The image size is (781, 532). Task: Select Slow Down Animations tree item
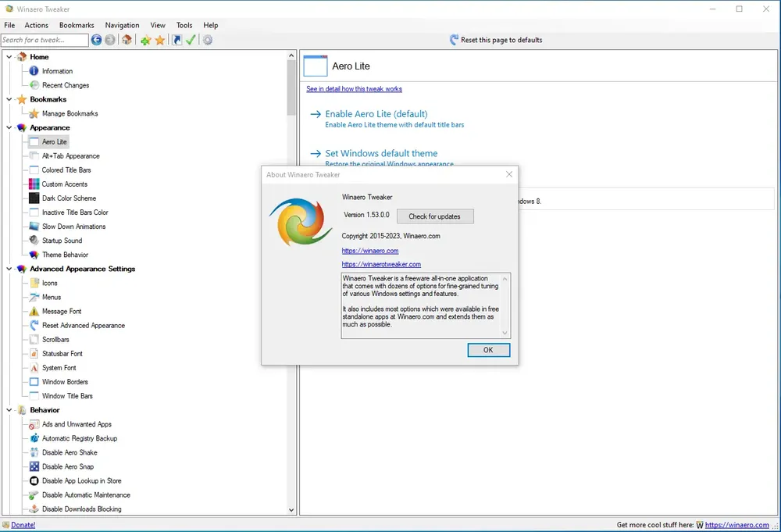73,226
